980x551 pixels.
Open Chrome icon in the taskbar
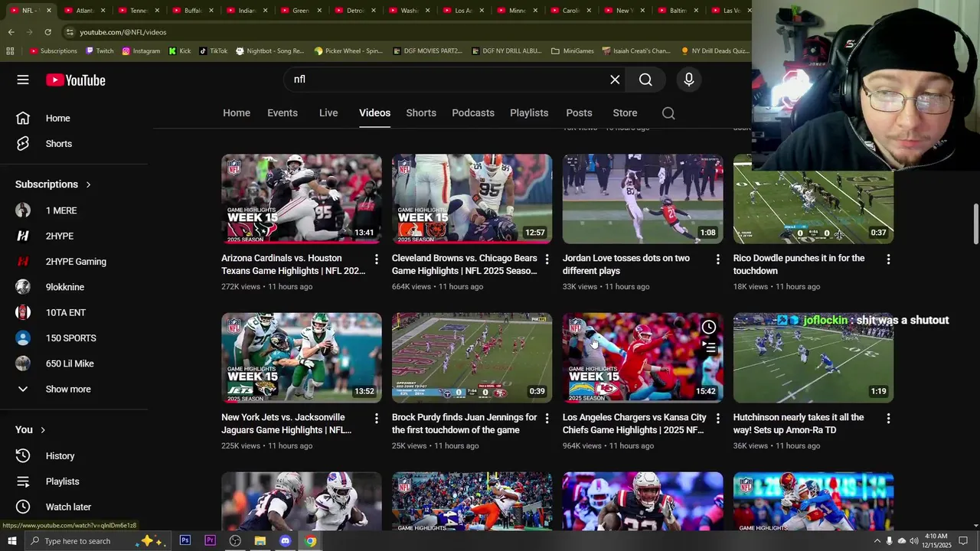point(310,540)
